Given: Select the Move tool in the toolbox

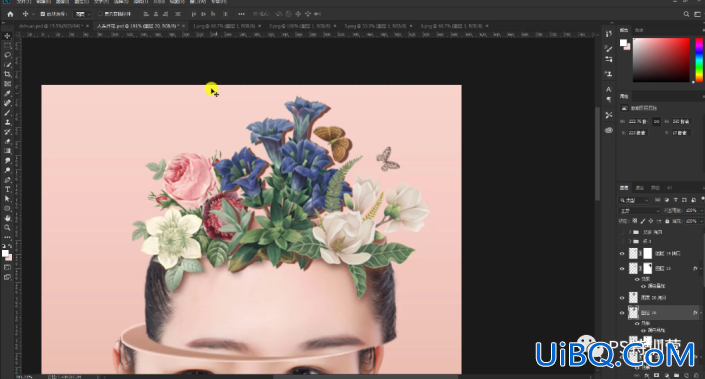Looking at the screenshot, I should (7, 36).
